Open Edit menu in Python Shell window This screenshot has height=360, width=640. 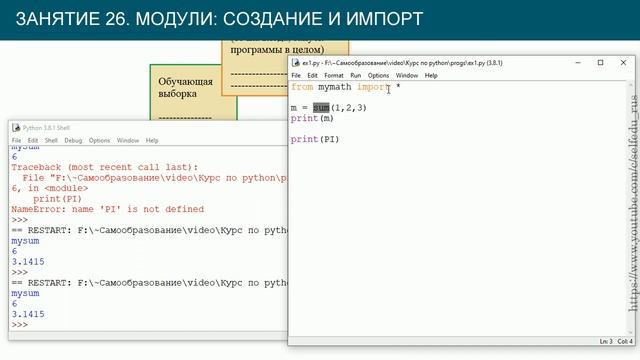click(x=33, y=140)
